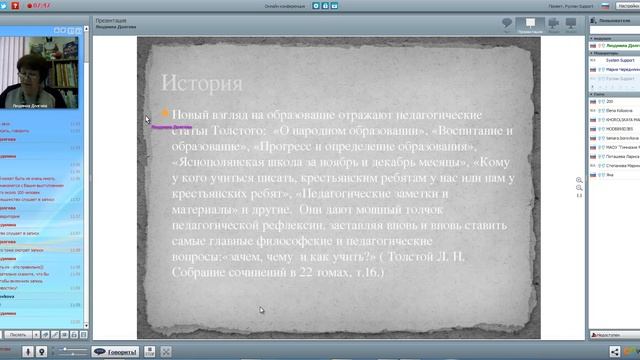Click the zoom in magnifier icon
The width and height of the screenshot is (640, 360).
click(579, 180)
